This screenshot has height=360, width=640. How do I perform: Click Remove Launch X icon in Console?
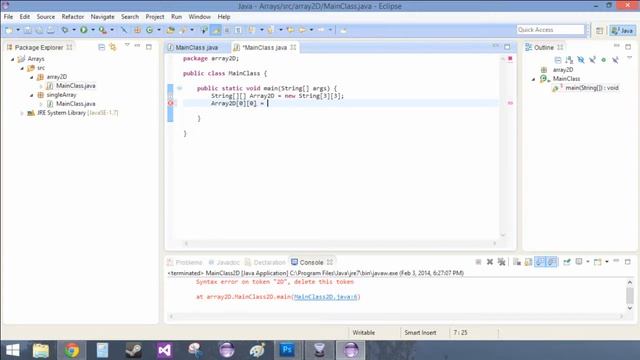coord(489,262)
